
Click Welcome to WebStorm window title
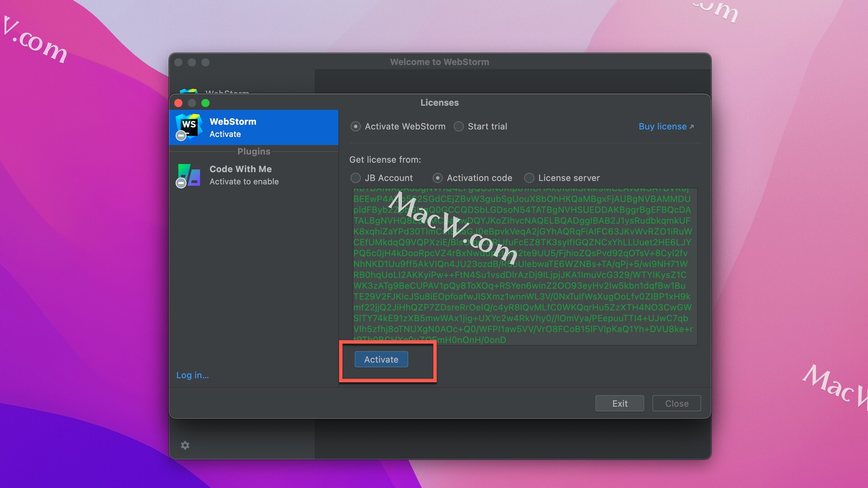click(x=439, y=62)
